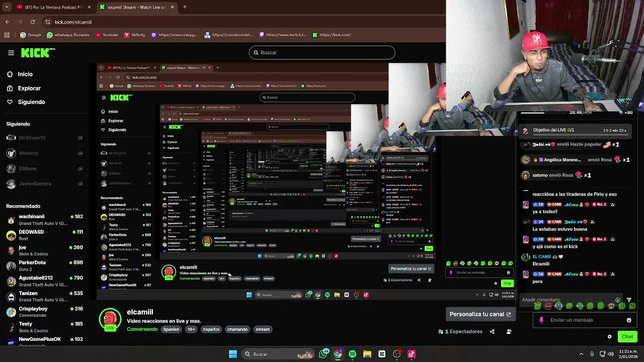Select the charlando tag
644x362 pixels.
pyautogui.click(x=237, y=329)
